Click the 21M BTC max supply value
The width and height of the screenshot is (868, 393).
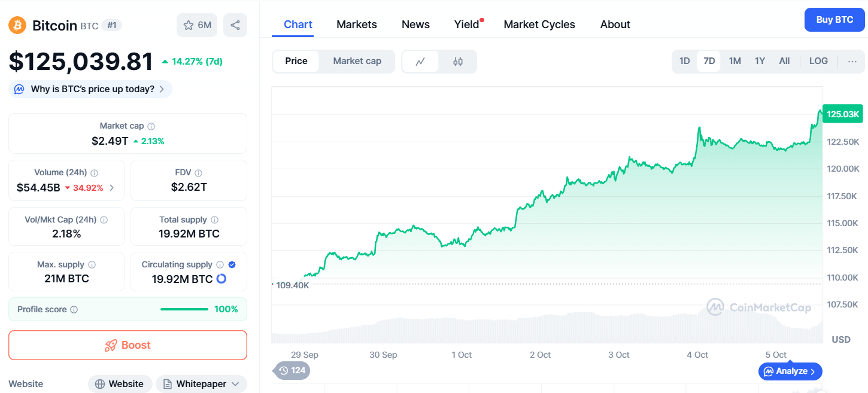pos(66,279)
